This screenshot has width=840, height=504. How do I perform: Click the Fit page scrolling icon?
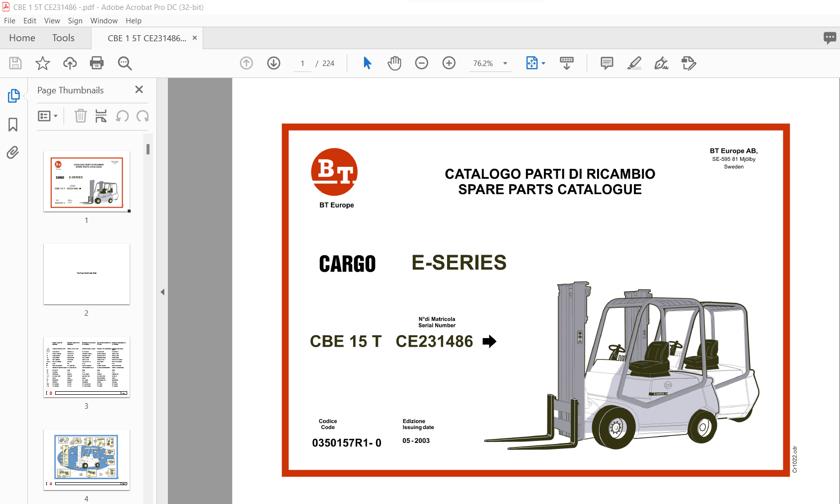point(532,63)
